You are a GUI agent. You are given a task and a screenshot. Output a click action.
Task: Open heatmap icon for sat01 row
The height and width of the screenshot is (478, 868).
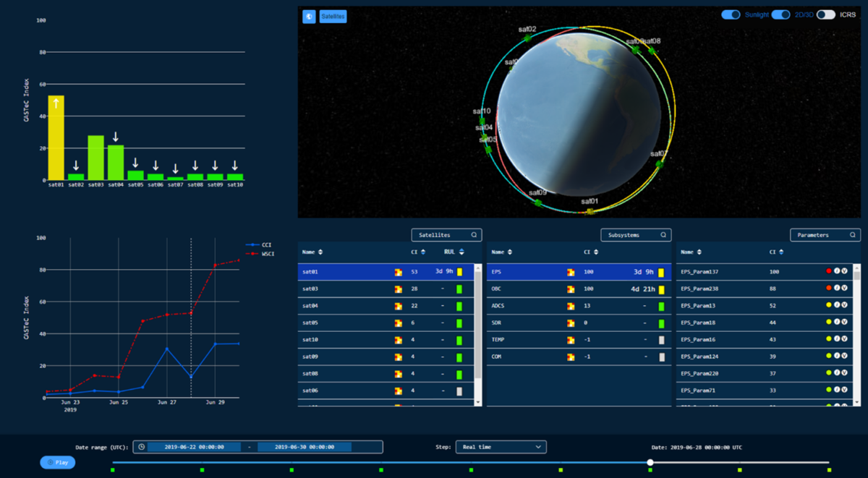[397, 273]
